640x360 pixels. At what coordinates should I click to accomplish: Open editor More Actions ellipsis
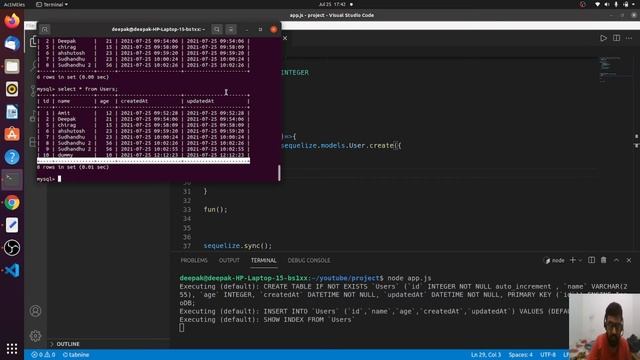point(629,38)
